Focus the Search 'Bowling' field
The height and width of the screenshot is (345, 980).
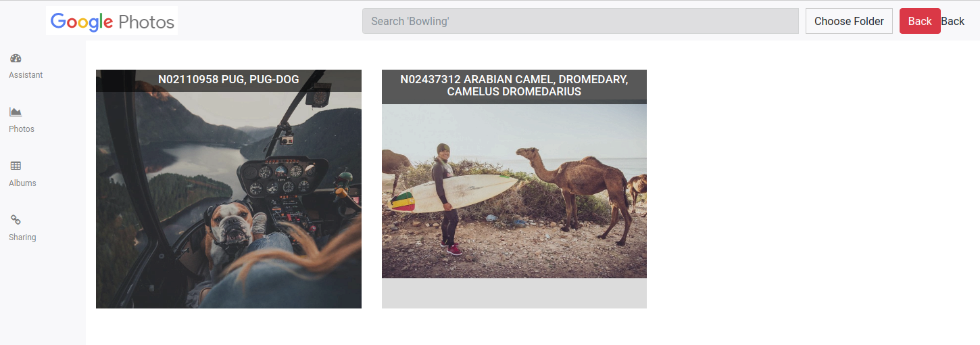point(581,21)
